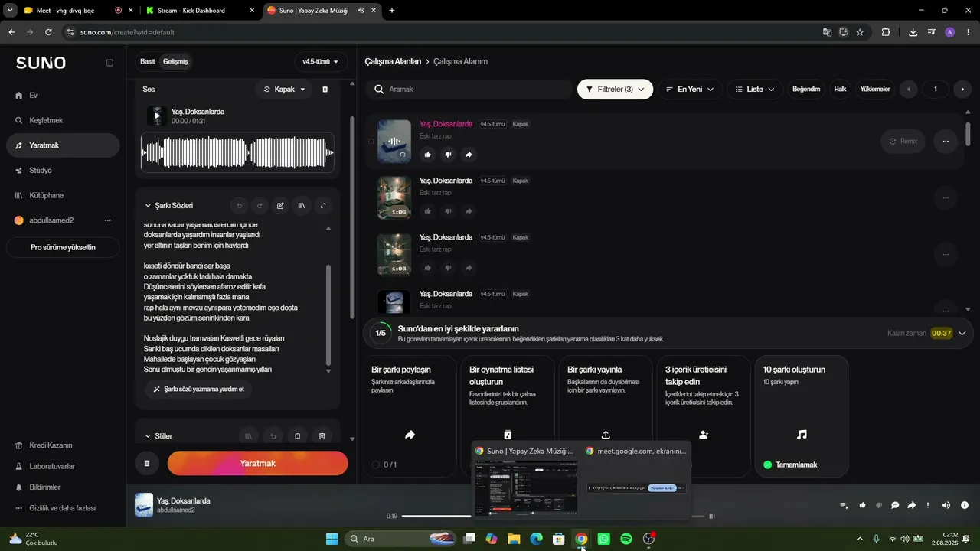This screenshot has width=980, height=551.
Task: Like the playing song in the player bar
Action: (863, 505)
